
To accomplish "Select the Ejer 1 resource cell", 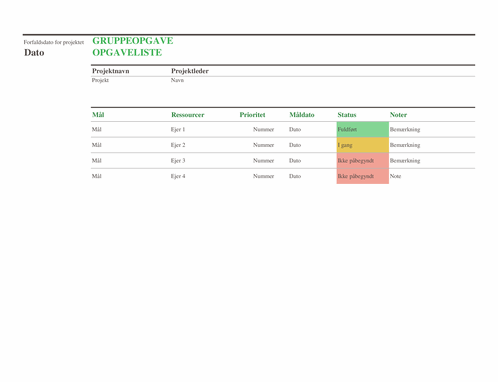I will 178,129.
